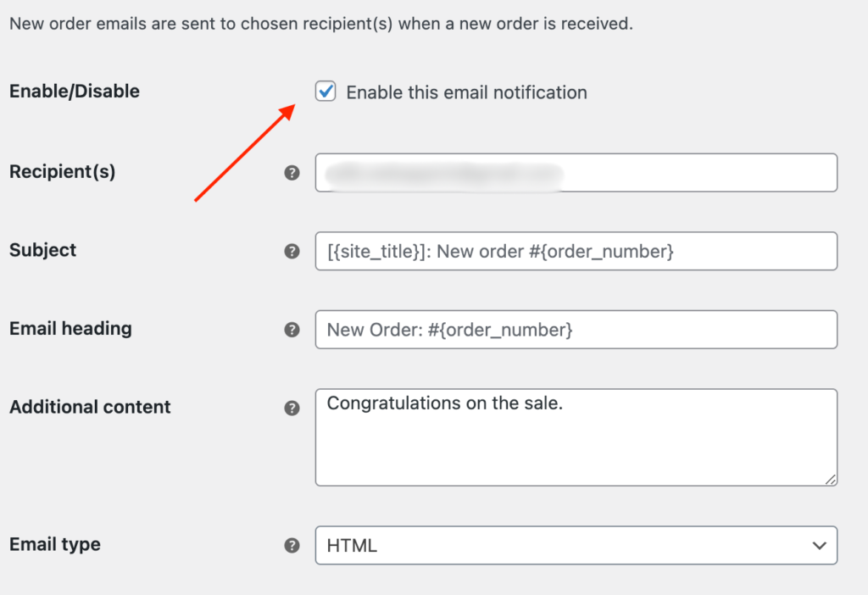Image resolution: width=868 pixels, height=595 pixels.
Task: Click the Enable/Disable row label
Action: (74, 91)
